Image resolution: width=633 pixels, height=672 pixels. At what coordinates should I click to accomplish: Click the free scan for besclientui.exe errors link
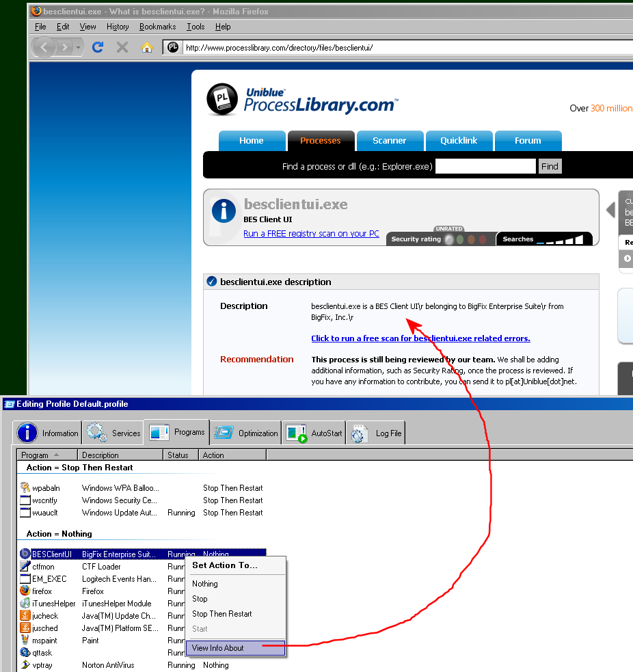coord(420,338)
